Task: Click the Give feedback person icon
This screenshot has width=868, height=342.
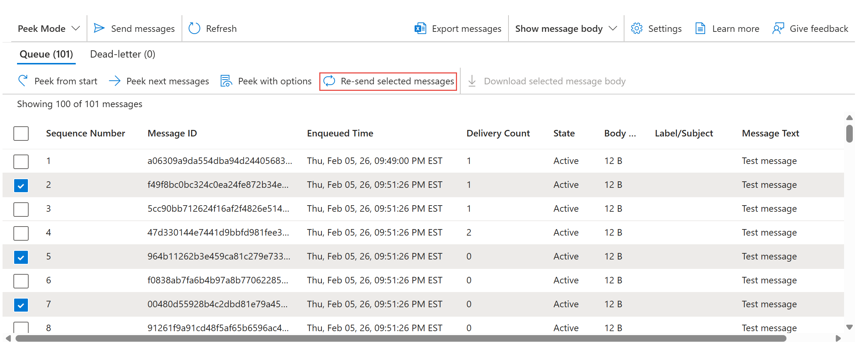Action: [778, 28]
